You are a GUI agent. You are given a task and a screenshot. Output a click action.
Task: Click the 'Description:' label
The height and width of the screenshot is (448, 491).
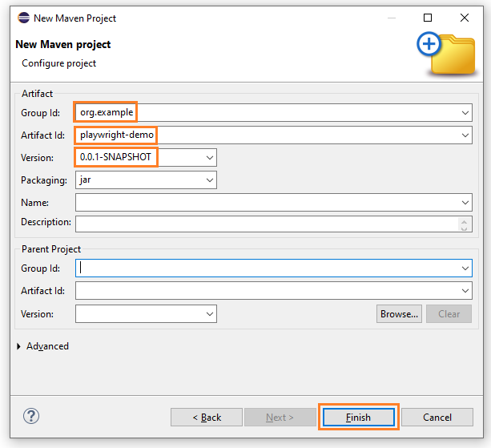[x=46, y=222]
